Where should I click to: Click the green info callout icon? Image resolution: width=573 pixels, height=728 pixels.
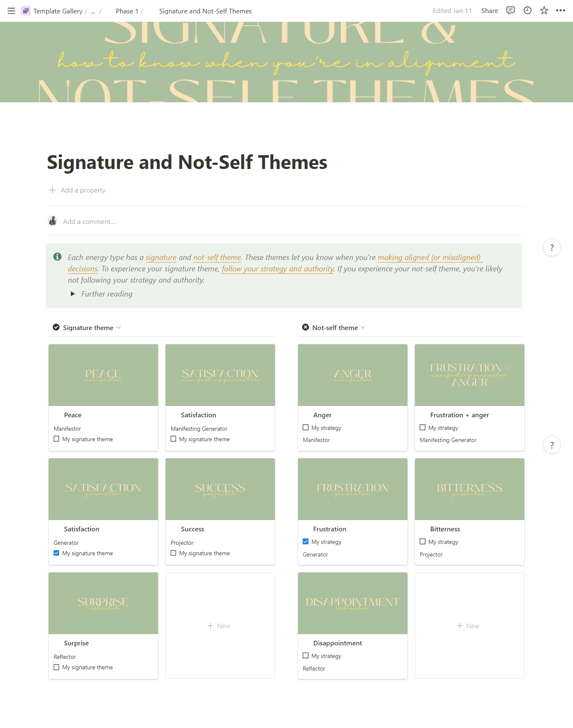[57, 257]
